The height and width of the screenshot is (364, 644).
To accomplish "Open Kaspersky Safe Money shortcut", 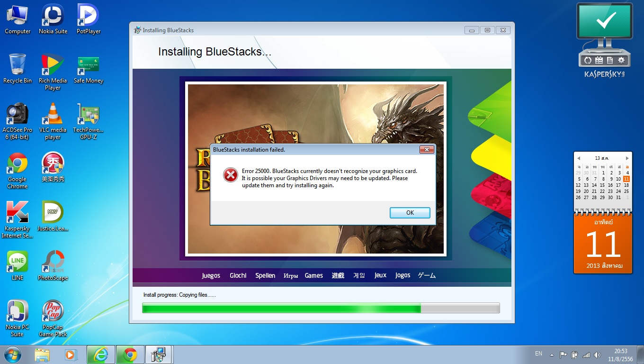I will [x=89, y=69].
